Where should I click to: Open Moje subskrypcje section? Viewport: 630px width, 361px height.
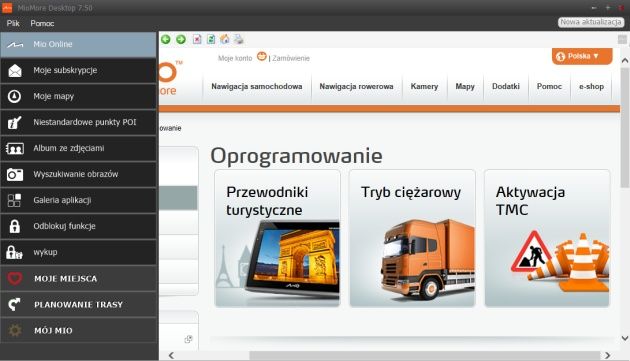pos(78,70)
